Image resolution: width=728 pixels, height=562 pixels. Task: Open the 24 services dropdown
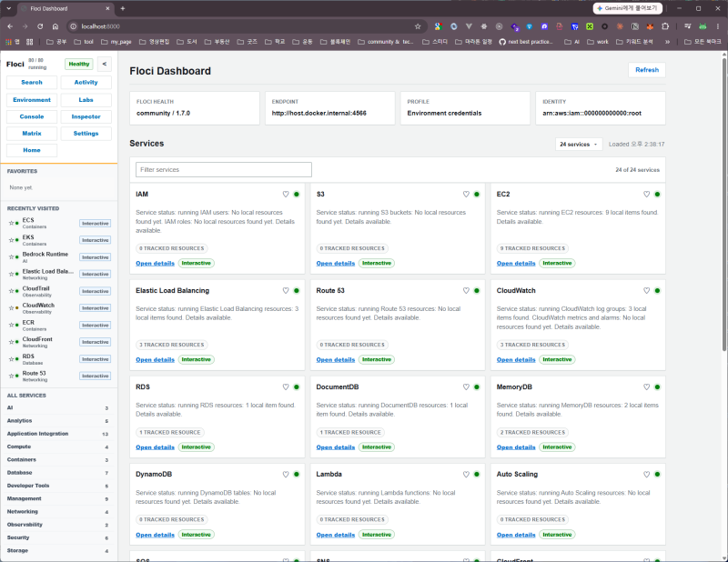(579, 145)
